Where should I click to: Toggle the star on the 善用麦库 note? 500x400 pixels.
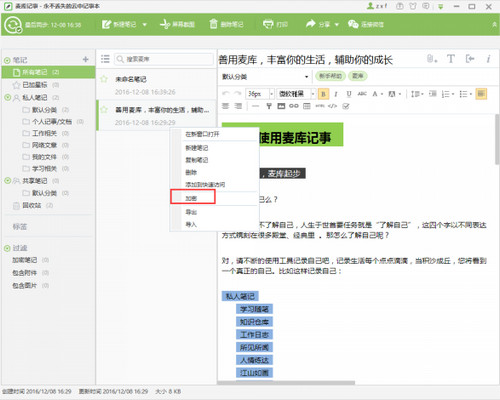[104, 110]
